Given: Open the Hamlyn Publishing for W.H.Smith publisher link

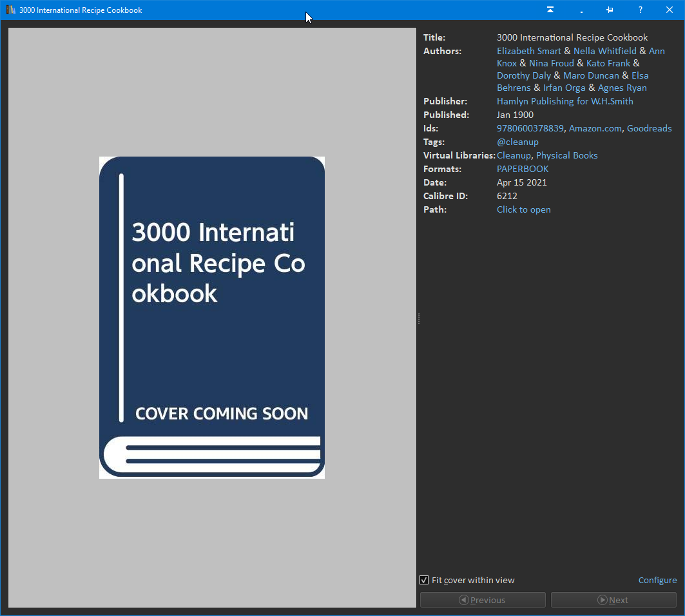Looking at the screenshot, I should [x=564, y=101].
